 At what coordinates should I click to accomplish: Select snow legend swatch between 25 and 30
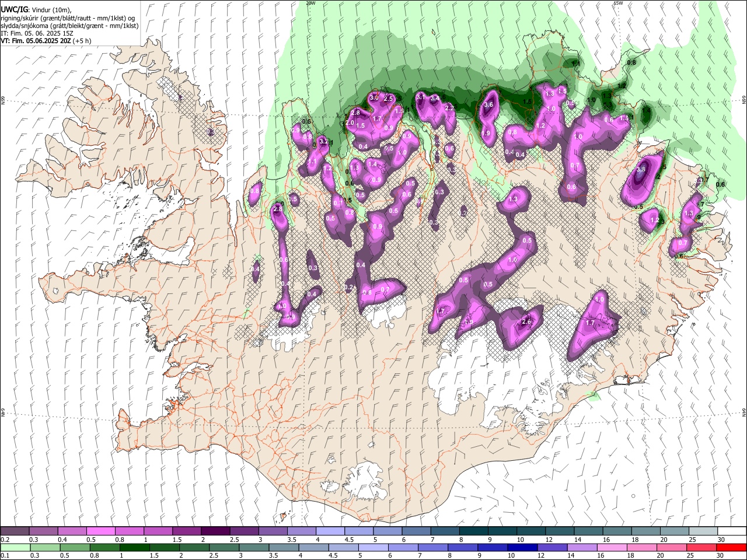tap(704, 531)
